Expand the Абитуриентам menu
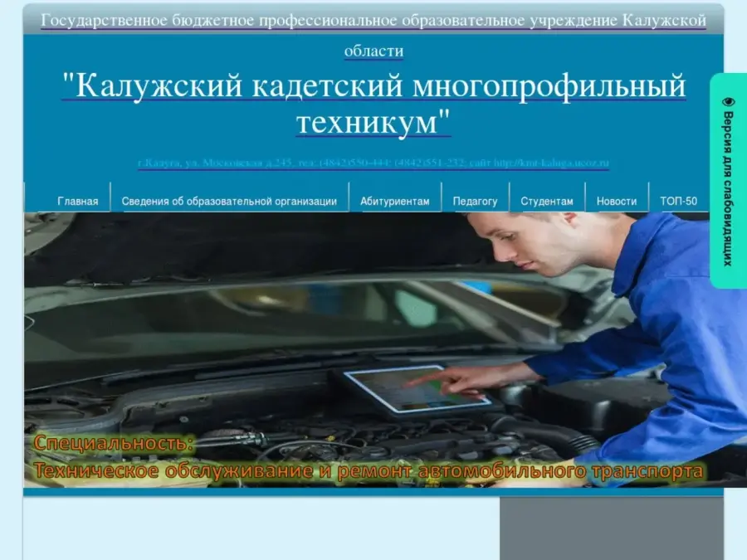The image size is (747, 560). (394, 201)
